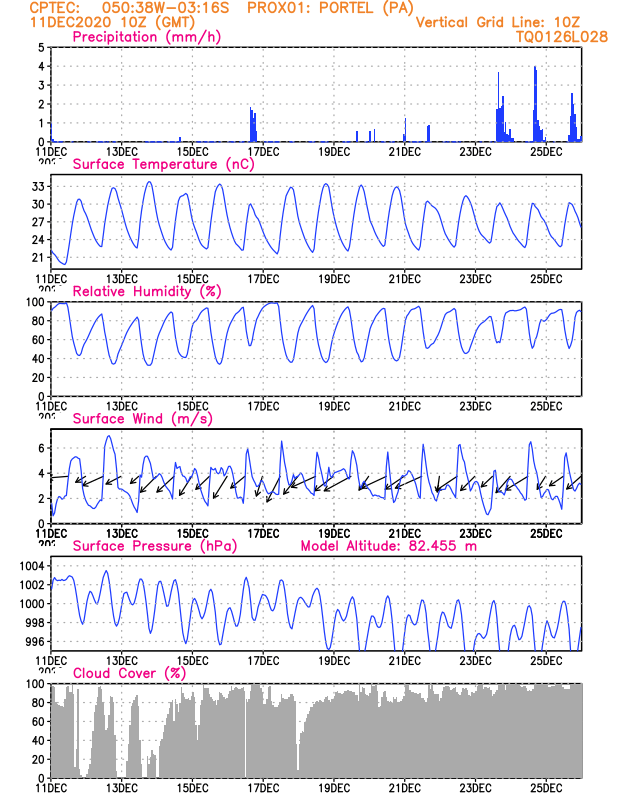Click the Vertical Grid Line: 10Z label
Screen dimensions: 618x800
point(498,22)
